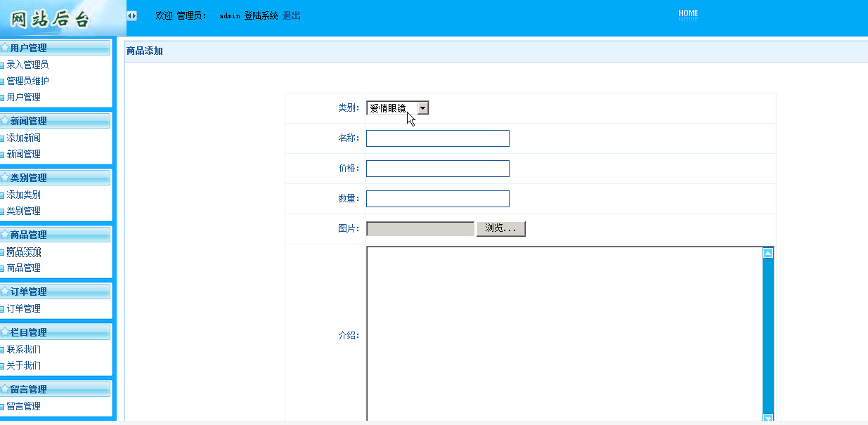Image resolution: width=868 pixels, height=425 pixels.
Task: Click inside the 介绍 text area
Action: 564,334
